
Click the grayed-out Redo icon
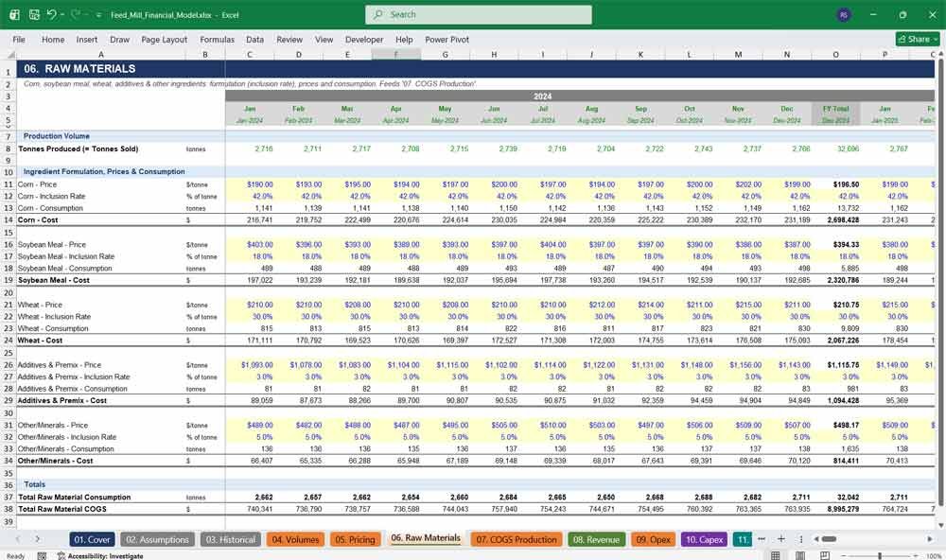pos(76,14)
